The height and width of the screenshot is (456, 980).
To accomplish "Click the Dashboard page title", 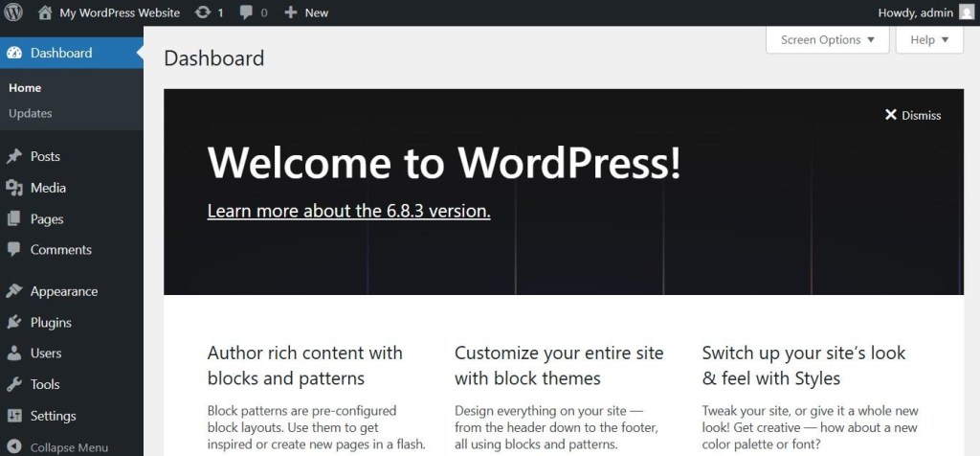I will (x=213, y=58).
